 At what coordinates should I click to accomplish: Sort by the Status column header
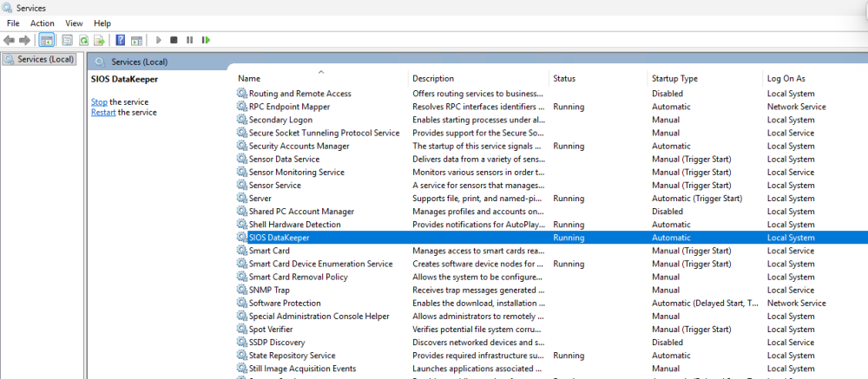point(598,79)
